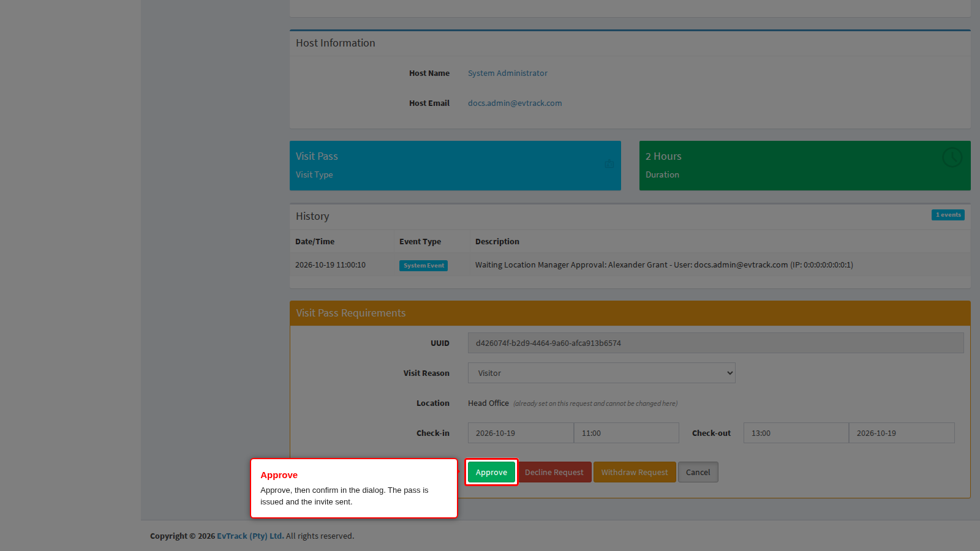Viewport: 980px width, 551px height.
Task: Cancel the visit pass form
Action: [x=698, y=472]
